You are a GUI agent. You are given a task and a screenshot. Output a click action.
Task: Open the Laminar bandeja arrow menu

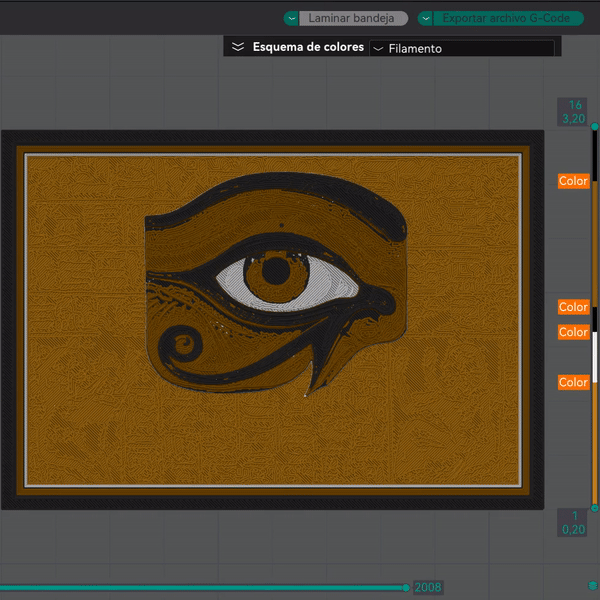coord(291,18)
